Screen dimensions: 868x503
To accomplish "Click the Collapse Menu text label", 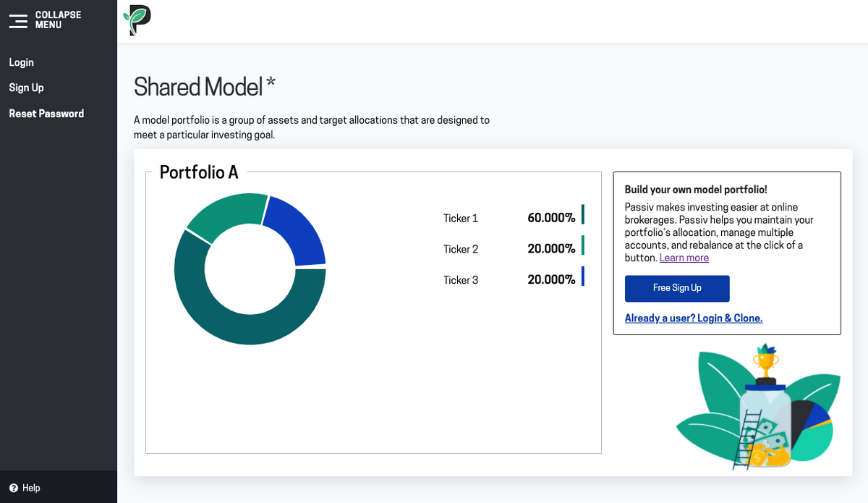I will pyautogui.click(x=59, y=20).
